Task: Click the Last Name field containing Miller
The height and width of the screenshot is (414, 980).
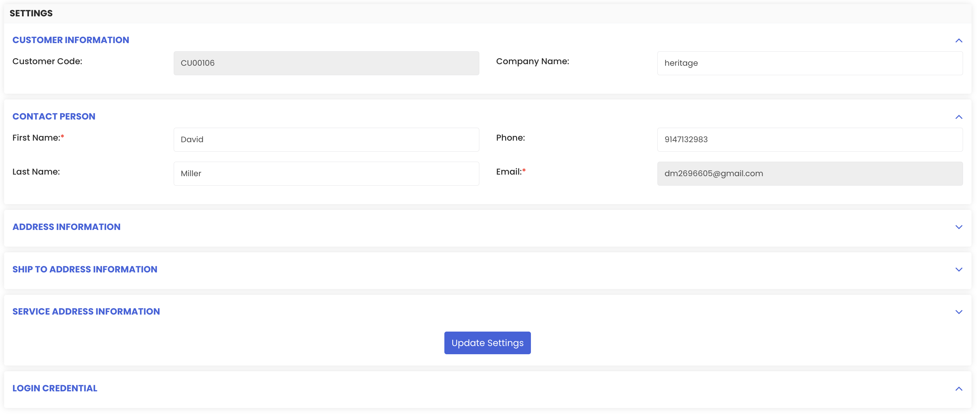Action: point(326,173)
